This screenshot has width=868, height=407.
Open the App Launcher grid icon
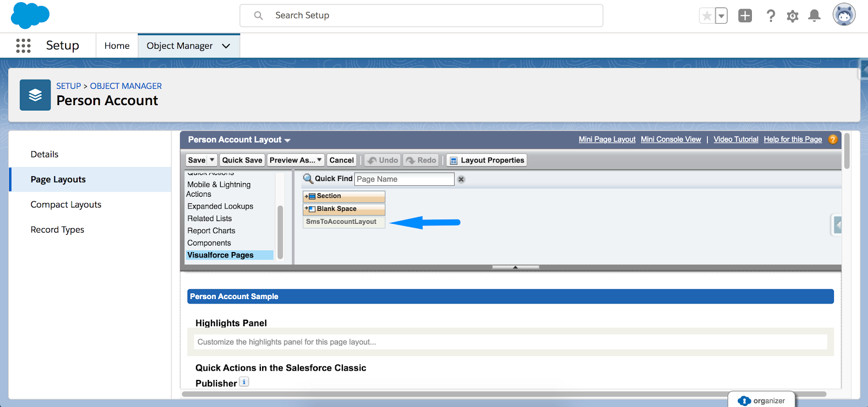[x=23, y=46]
